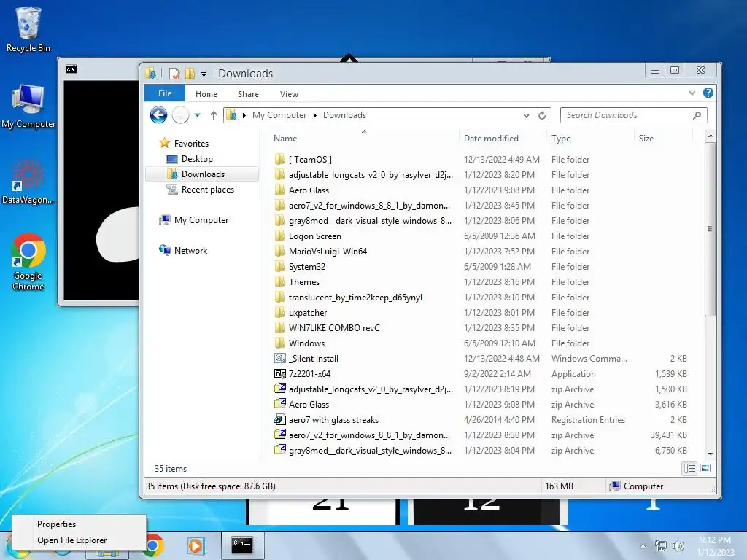Select Desktop in navigation pane

(x=197, y=158)
